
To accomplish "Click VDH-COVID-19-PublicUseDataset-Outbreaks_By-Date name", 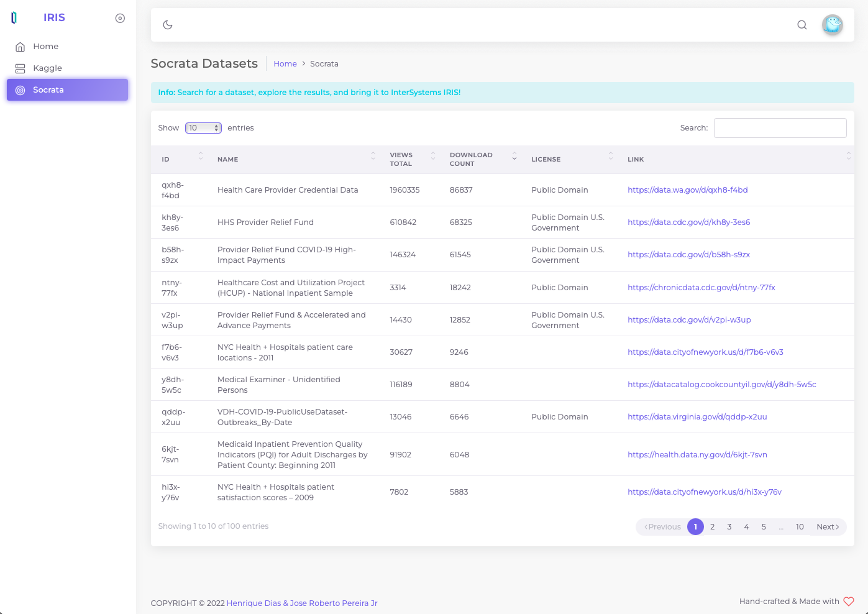I will point(282,417).
